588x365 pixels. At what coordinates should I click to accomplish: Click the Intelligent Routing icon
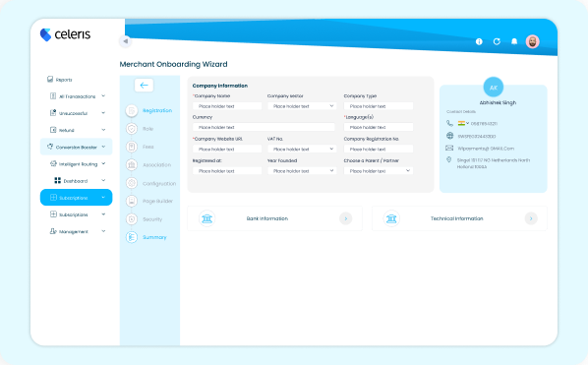click(53, 163)
